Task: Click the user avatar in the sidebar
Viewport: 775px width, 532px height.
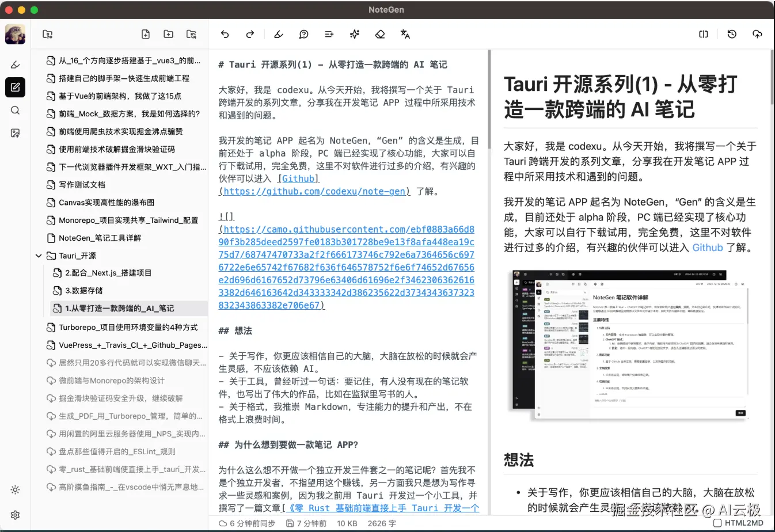Action: click(15, 35)
